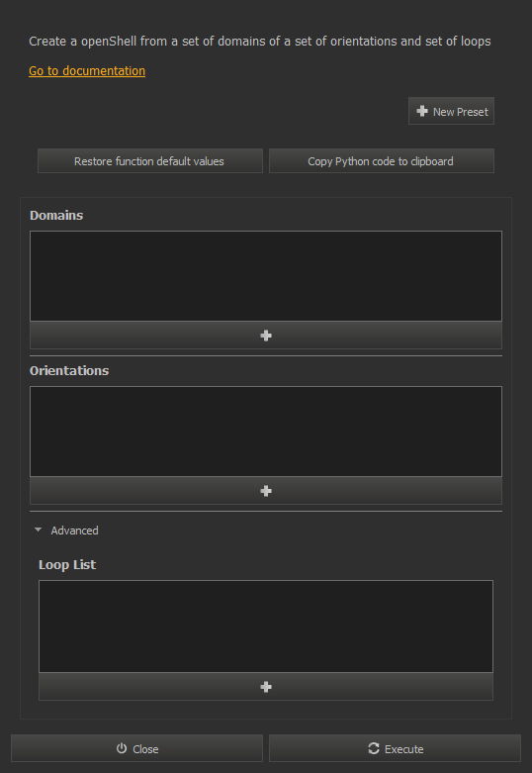Click the power icon on the Close button

(x=122, y=748)
